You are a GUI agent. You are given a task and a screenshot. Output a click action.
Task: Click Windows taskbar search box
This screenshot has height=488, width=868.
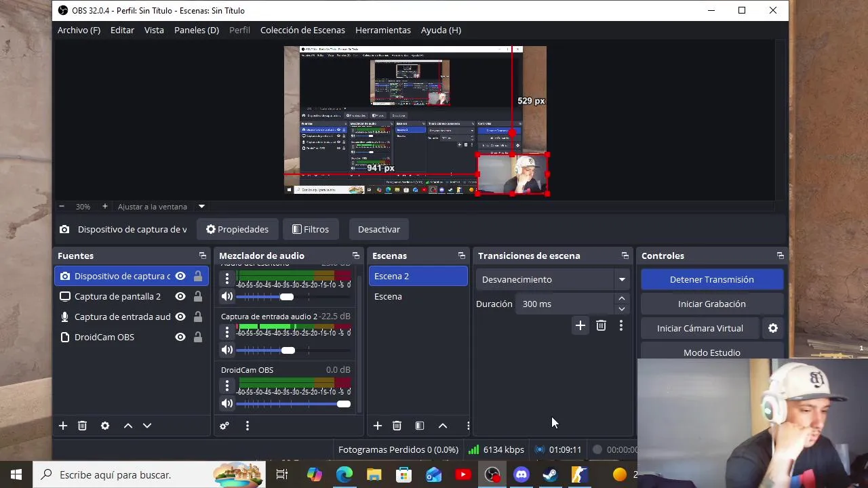coord(148,474)
